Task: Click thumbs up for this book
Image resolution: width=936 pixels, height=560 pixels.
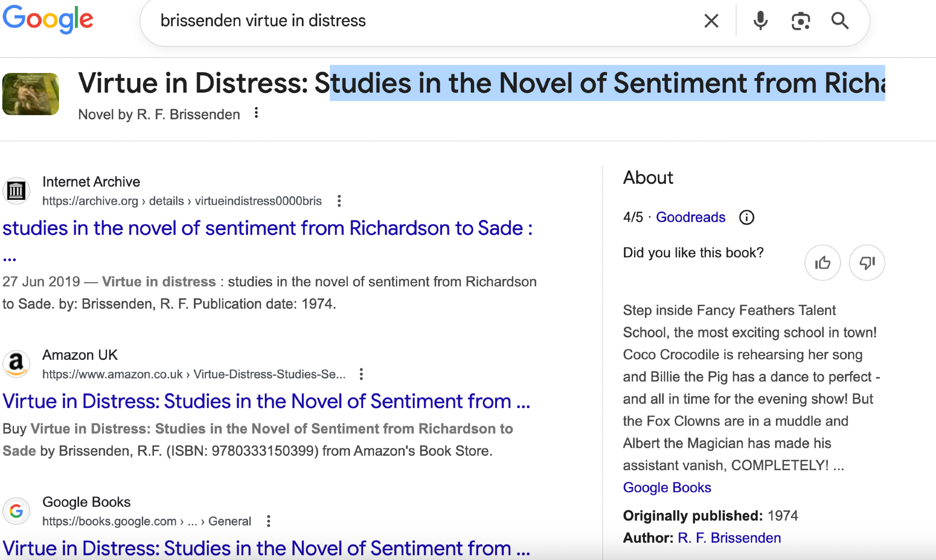Action: [822, 262]
